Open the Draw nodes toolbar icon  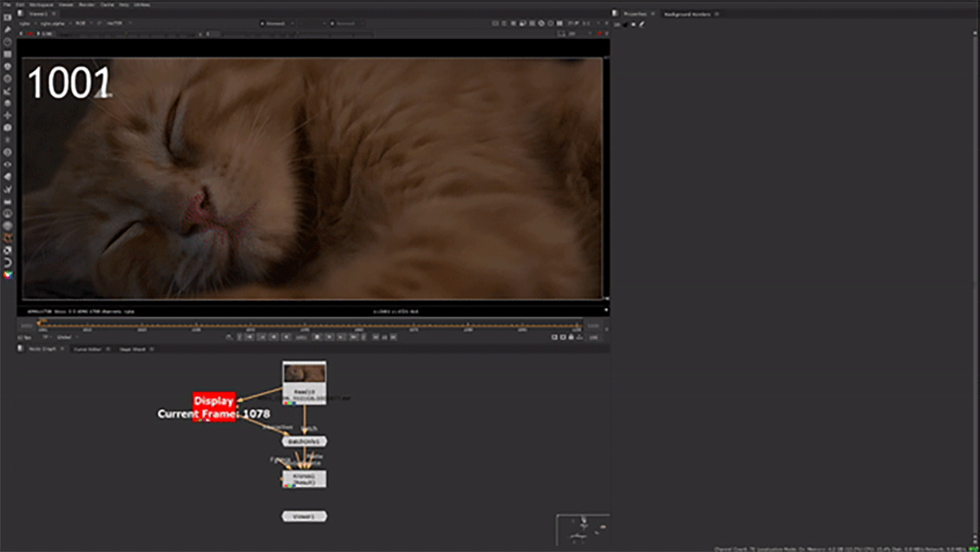click(x=7, y=29)
